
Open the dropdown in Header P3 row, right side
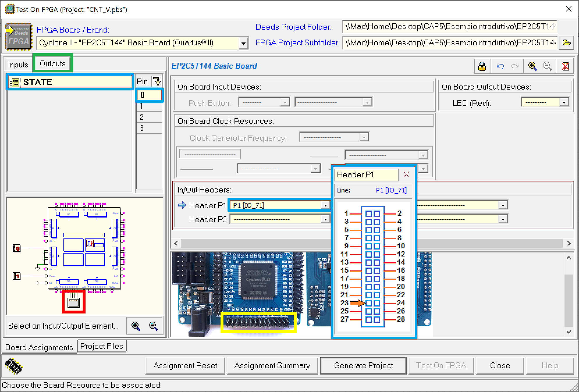coord(503,219)
